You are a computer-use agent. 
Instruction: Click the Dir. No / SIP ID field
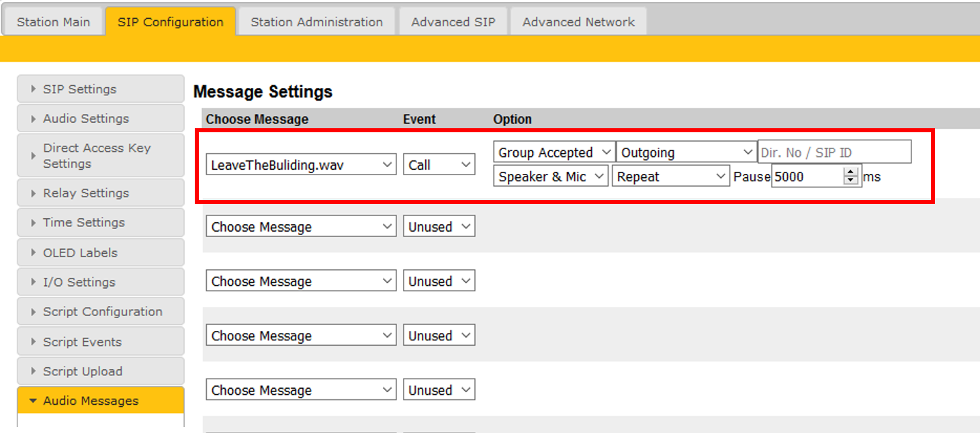click(x=834, y=152)
